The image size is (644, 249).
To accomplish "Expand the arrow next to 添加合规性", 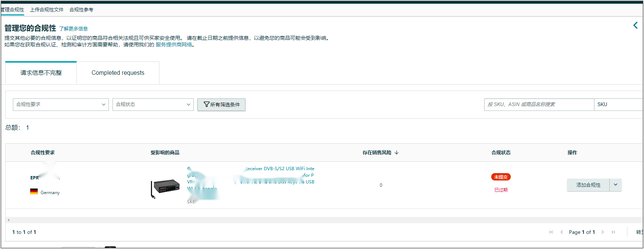I will 615,185.
